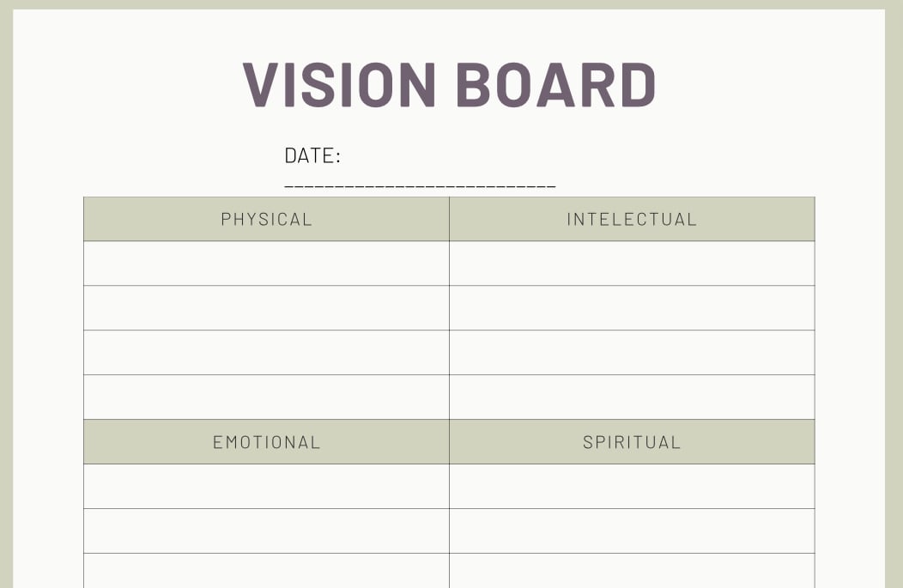Select the DATE: label
The height and width of the screenshot is (588, 903).
tap(312, 156)
